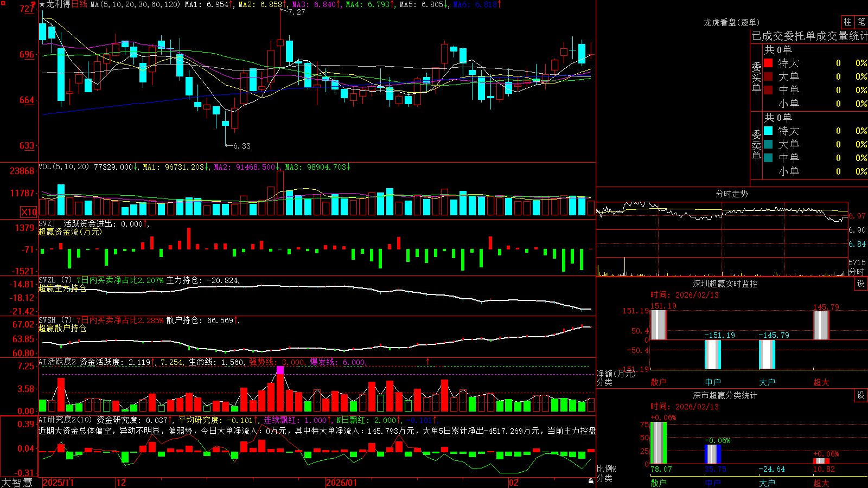
Task: Toggle the X10 volume scale box
Action: tap(29, 212)
